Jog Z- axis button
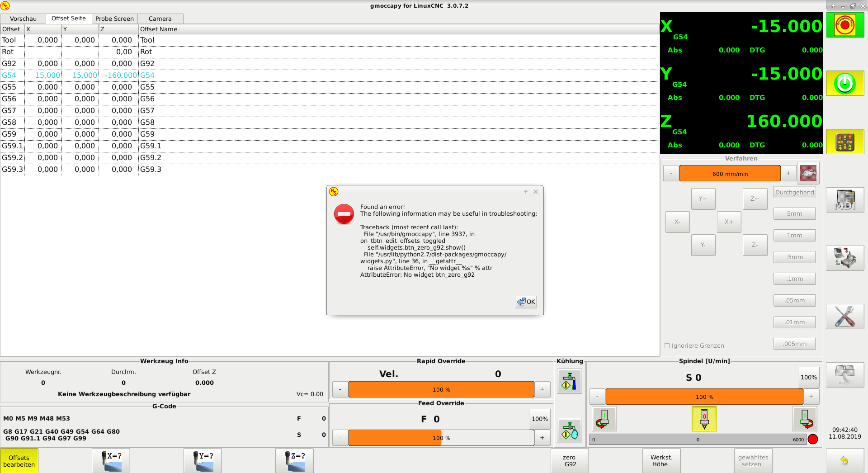868x473 pixels. [x=755, y=245]
